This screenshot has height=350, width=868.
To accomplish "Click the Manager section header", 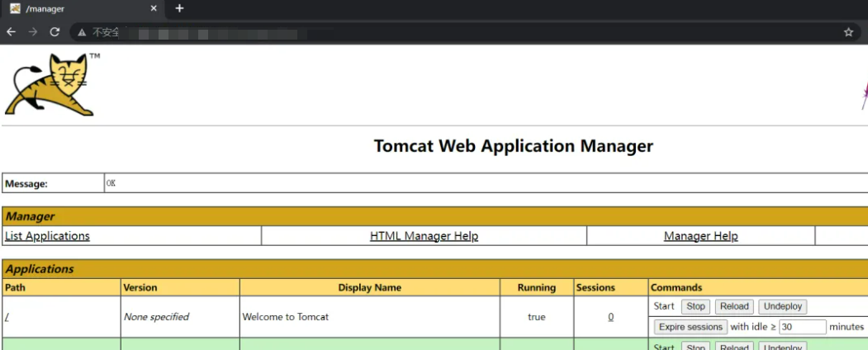I will point(434,216).
